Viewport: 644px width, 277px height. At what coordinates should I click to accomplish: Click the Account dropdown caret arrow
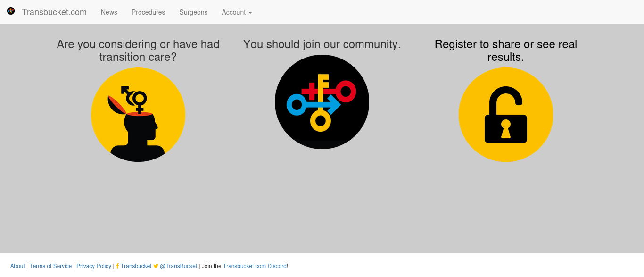click(250, 13)
